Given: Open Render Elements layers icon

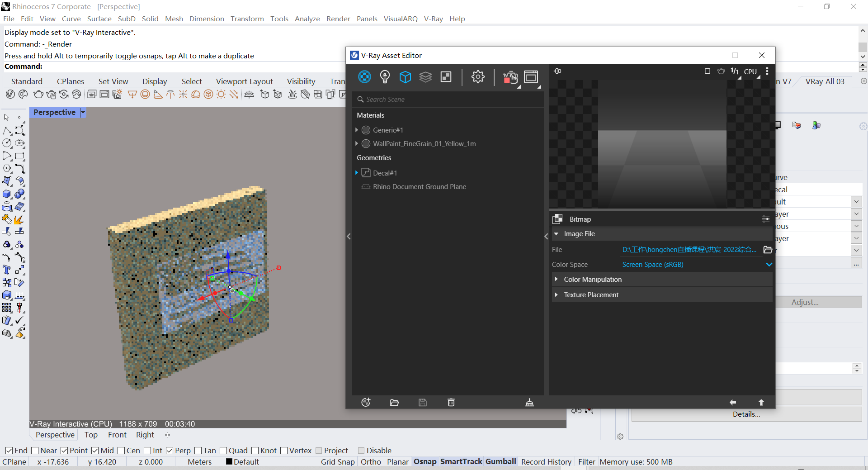Looking at the screenshot, I should point(425,77).
